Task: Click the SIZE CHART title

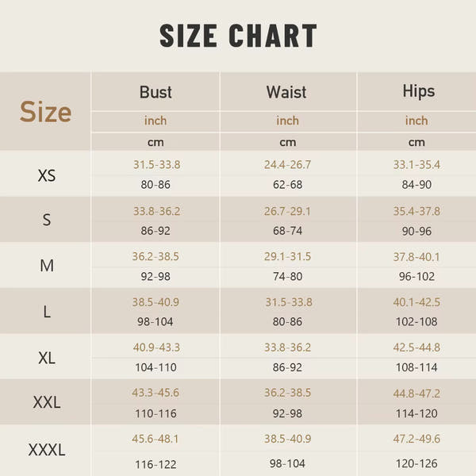Action: 238,36
